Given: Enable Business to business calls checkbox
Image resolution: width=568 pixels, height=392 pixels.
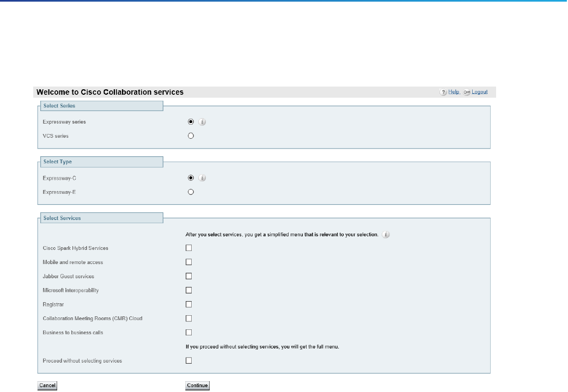Looking at the screenshot, I should (189, 333).
